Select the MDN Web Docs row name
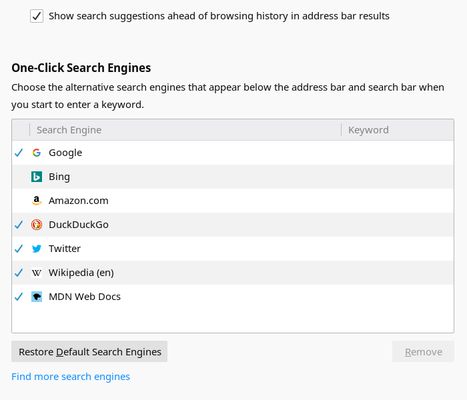The image size is (467, 400). click(x=85, y=297)
